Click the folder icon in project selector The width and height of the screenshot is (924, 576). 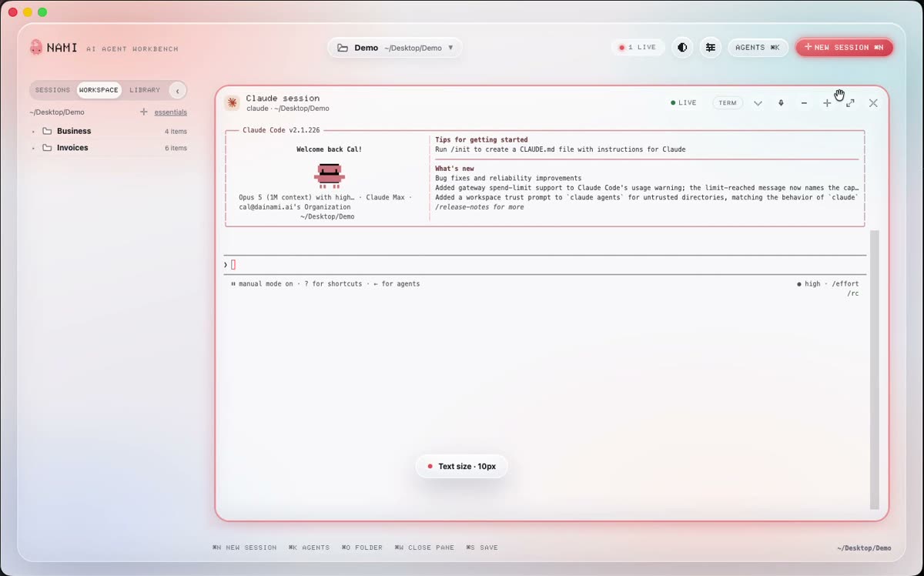point(343,48)
